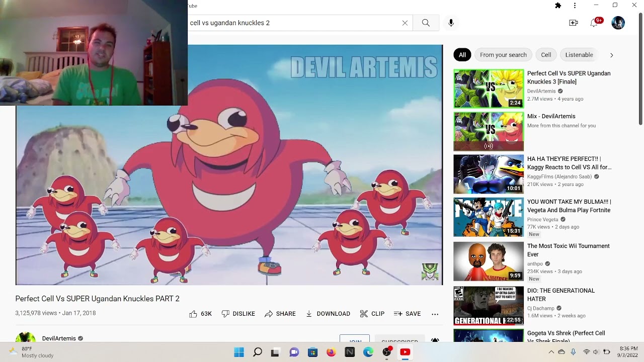Image resolution: width=644 pixels, height=362 pixels.
Task: Click the CLIP scissors button
Action: coord(372,314)
